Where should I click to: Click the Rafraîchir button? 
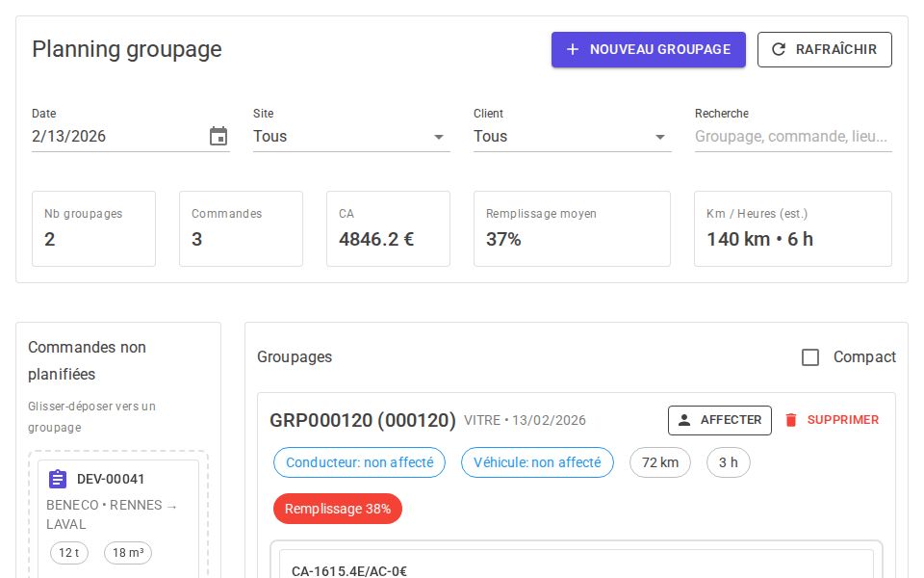[825, 49]
